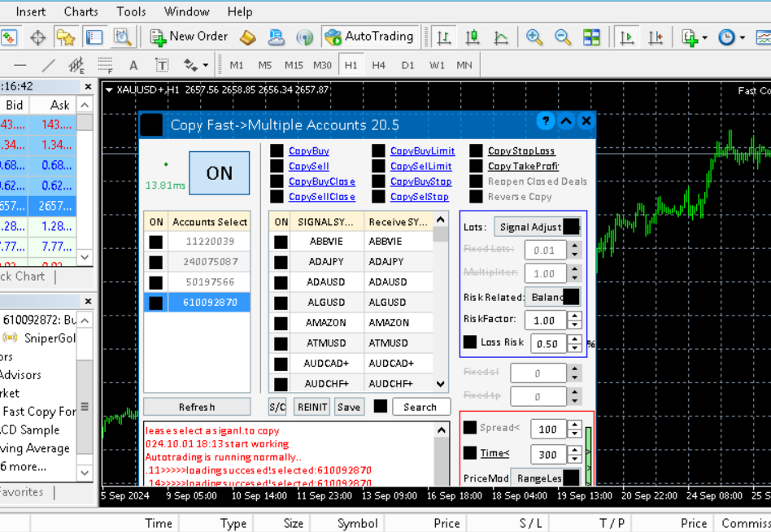The width and height of the screenshot is (771, 532).
Task: Toggle the Reverse Copy checkbox
Action: click(476, 197)
